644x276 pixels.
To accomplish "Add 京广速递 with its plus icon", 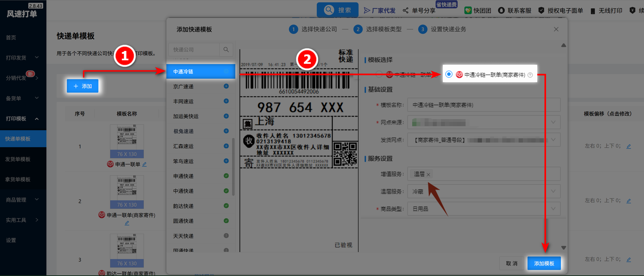I will tap(226, 86).
